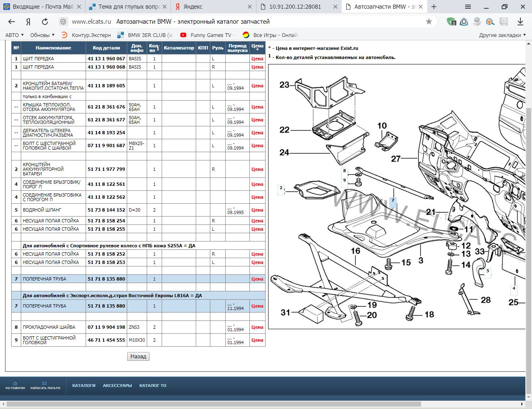Click part code 51 73 8 144 152
The width and height of the screenshot is (532, 409).
[106, 210]
